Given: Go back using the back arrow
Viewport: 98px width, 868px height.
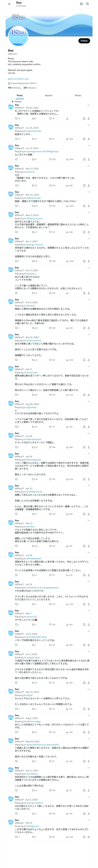Looking at the screenshot, I should 9,4.
